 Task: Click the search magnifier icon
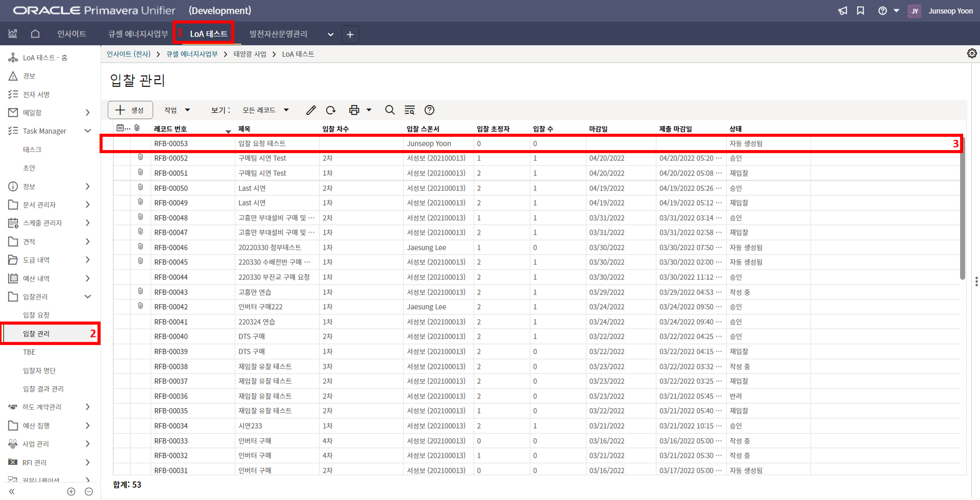pyautogui.click(x=390, y=110)
